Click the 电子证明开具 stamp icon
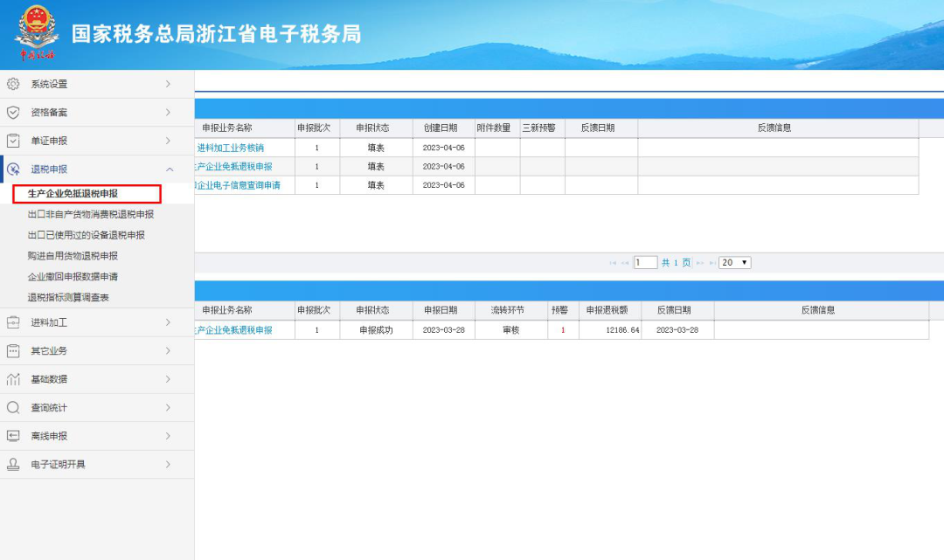Image resolution: width=944 pixels, height=560 pixels. [x=12, y=465]
